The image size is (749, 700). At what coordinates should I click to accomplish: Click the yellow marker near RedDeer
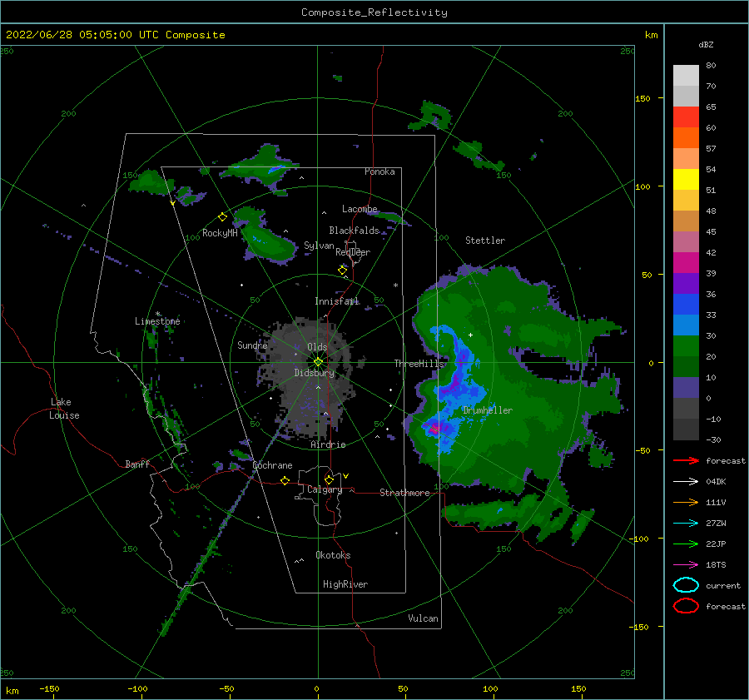tap(343, 270)
